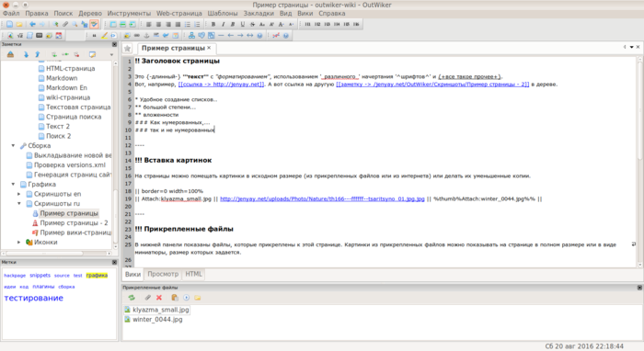Close the Метки tags panel
Viewport: 644px width, 351px height.
115,262
